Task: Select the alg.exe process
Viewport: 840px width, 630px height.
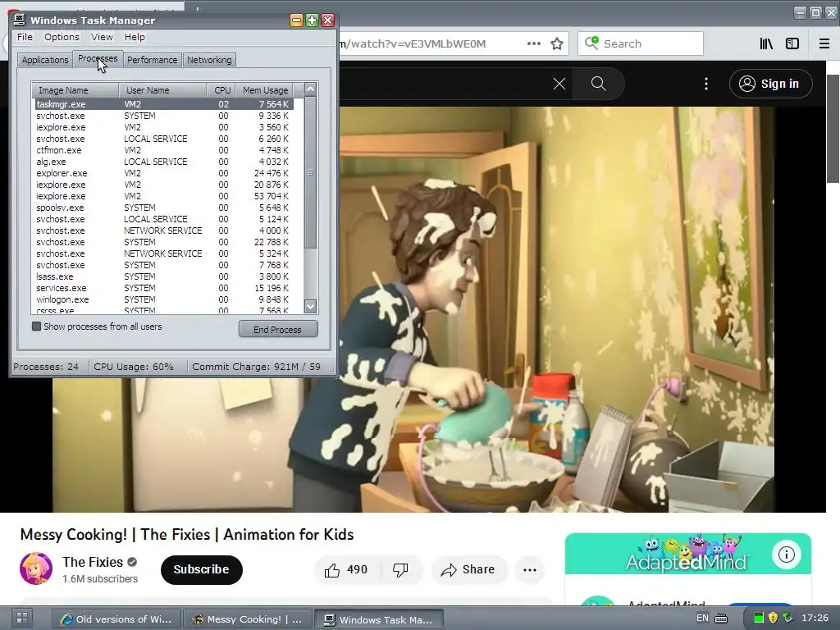Action: pyautogui.click(x=163, y=162)
